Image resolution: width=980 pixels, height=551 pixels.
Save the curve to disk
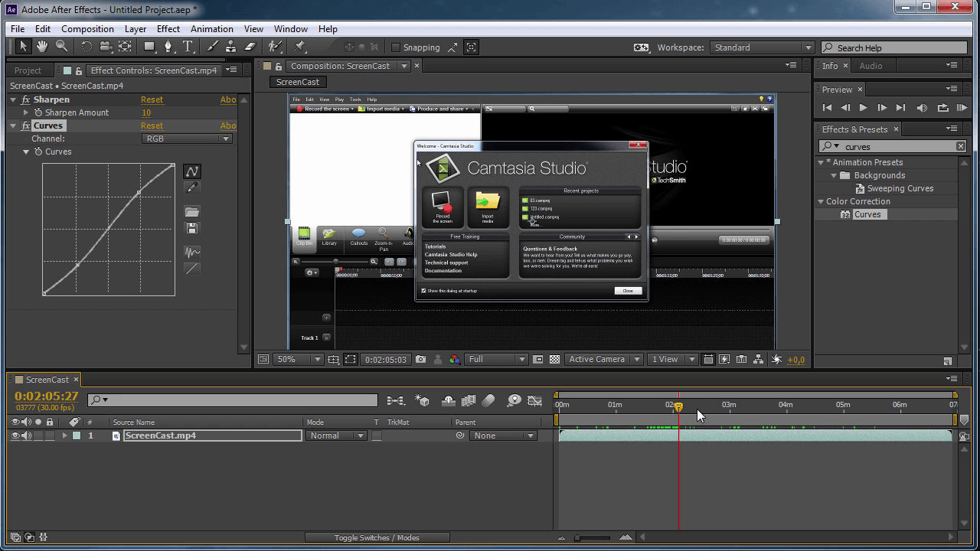click(192, 228)
